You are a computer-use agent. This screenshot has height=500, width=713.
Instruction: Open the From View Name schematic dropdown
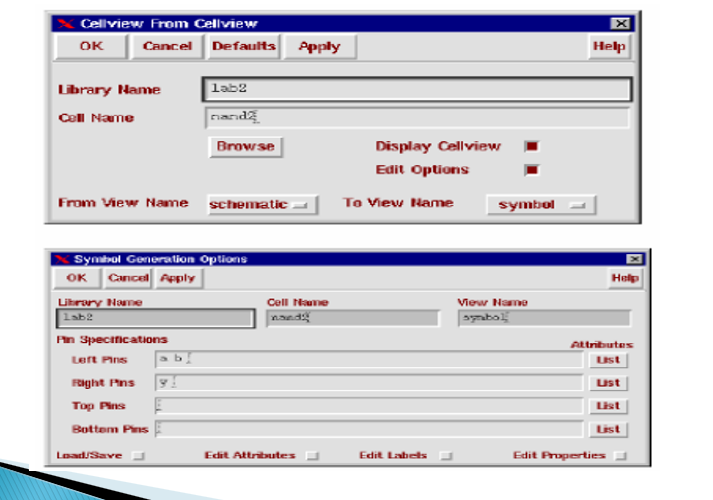[262, 205]
